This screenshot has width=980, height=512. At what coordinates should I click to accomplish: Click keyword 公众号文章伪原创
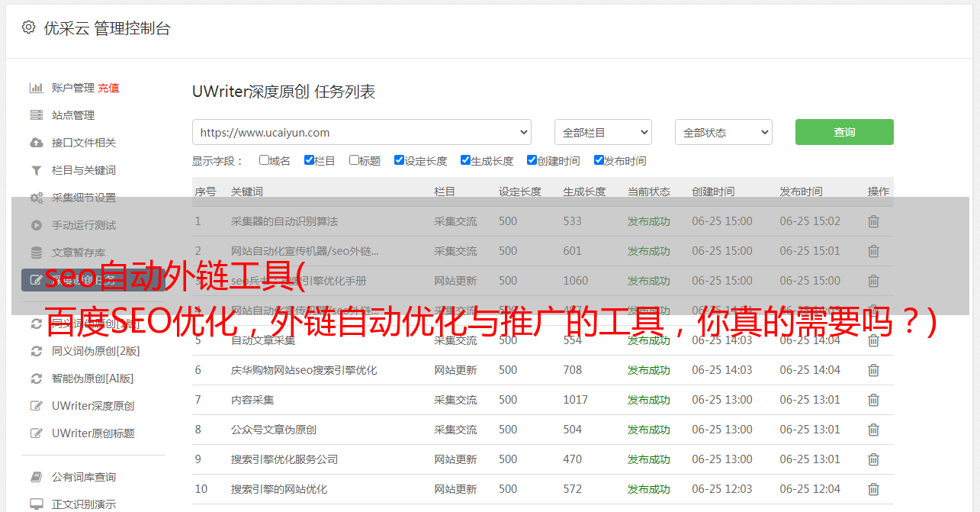pos(274,430)
